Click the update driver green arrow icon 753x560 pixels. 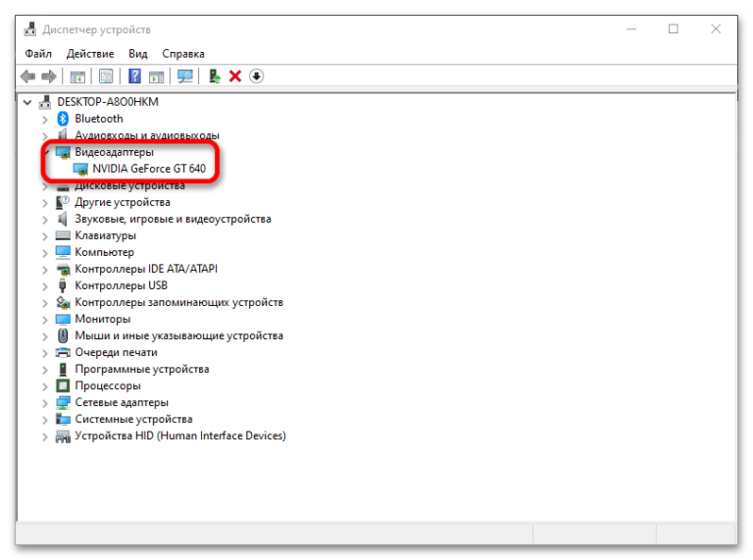coord(214,76)
